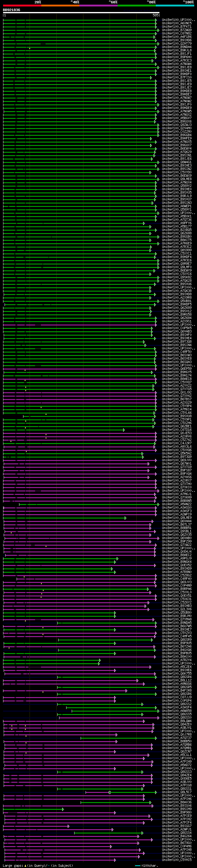
Task: Click the cyan ~100% legend color
Action: pyautogui.click(x=175, y=6)
